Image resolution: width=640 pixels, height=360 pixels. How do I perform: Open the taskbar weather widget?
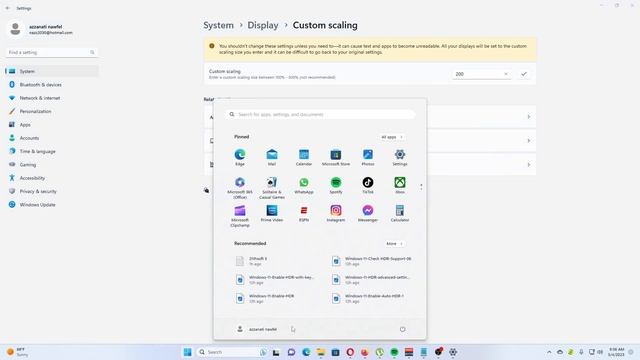[17, 352]
